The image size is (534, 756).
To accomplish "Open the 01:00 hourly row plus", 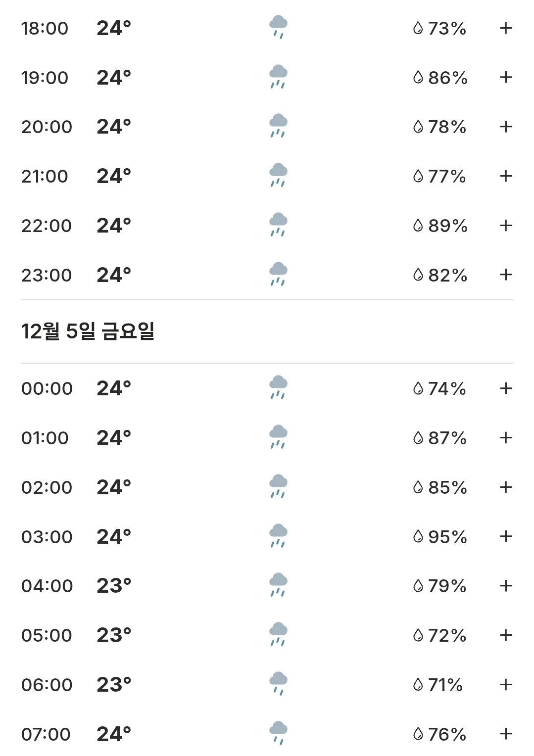I will pos(505,437).
